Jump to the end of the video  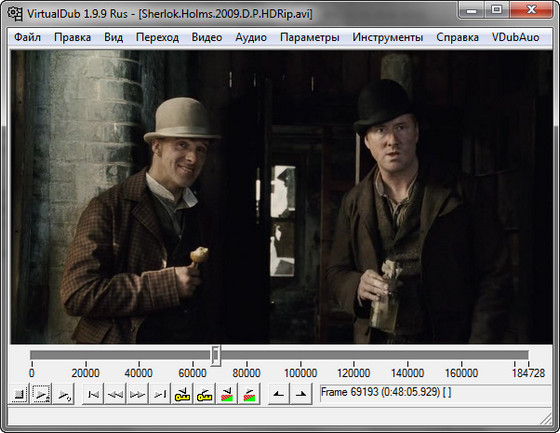pyautogui.click(x=160, y=394)
